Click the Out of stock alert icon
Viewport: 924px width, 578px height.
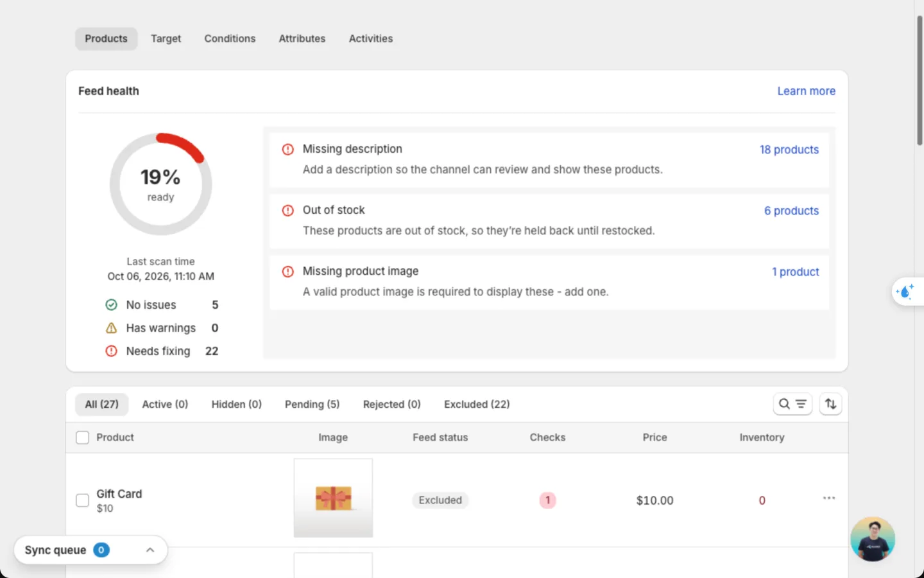click(x=288, y=211)
